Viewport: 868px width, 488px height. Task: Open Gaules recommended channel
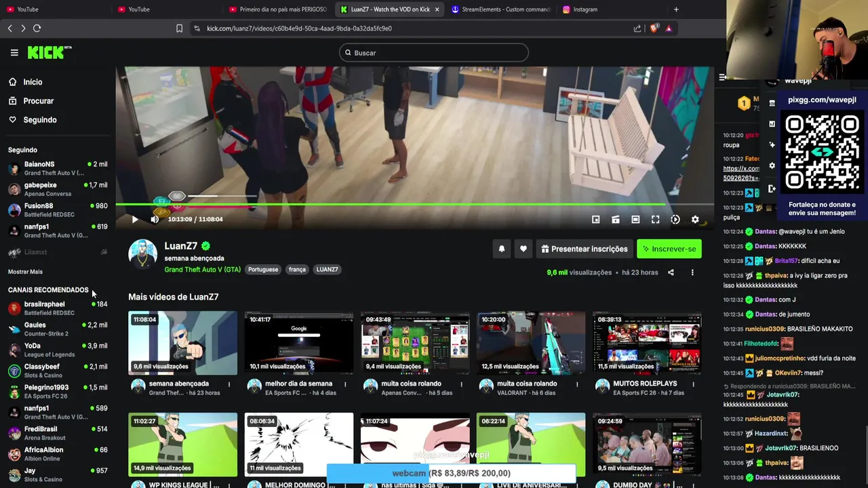tap(58, 329)
